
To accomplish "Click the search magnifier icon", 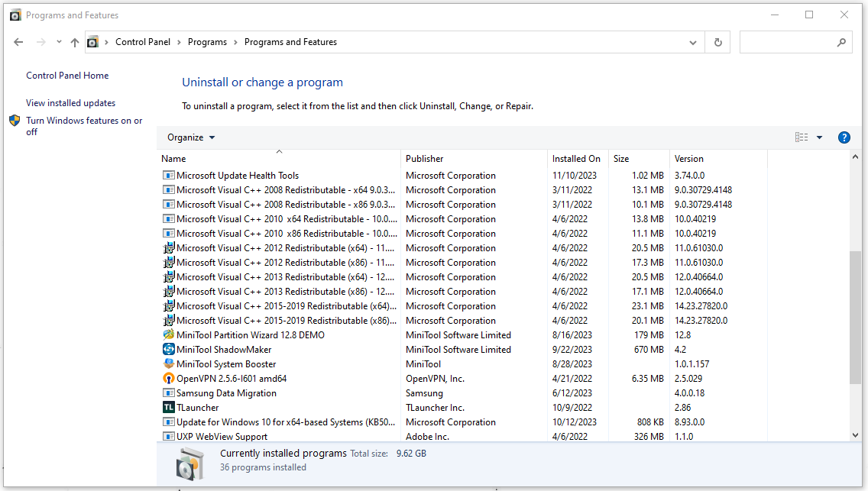I will click(x=841, y=42).
